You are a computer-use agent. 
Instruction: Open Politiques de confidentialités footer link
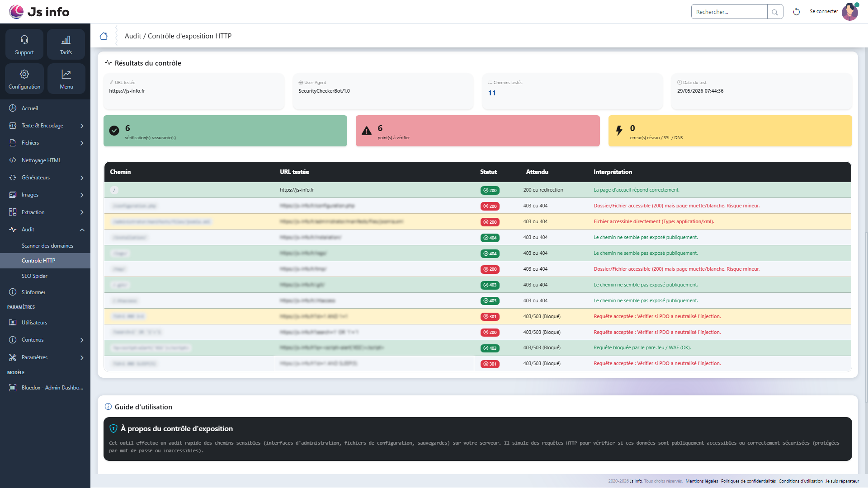click(x=748, y=481)
